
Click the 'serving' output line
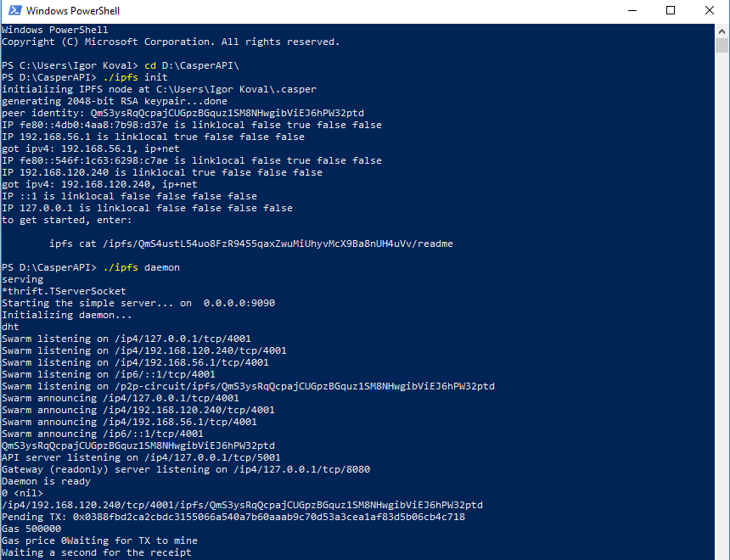pyautogui.click(x=22, y=279)
